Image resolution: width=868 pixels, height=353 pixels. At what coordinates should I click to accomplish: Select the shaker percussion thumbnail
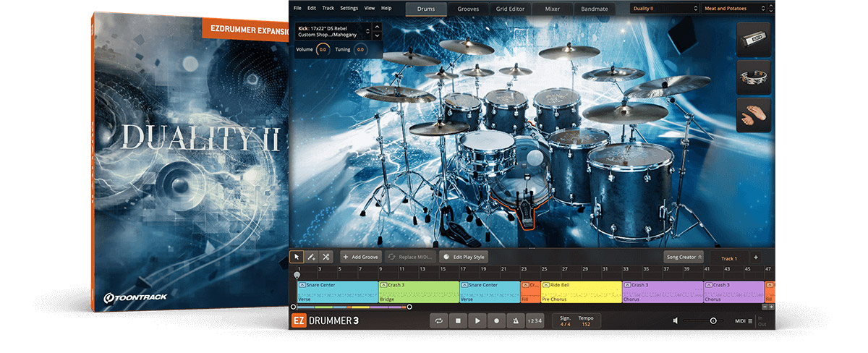[754, 40]
